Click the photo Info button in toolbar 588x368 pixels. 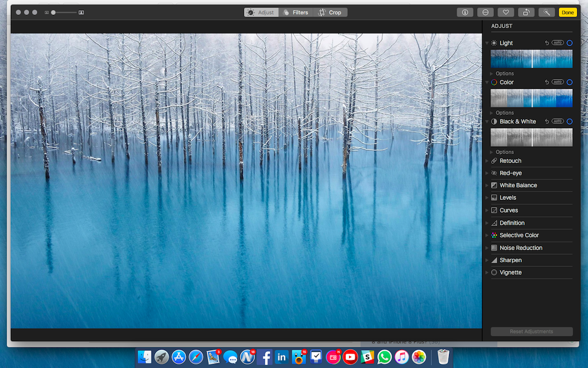click(465, 12)
